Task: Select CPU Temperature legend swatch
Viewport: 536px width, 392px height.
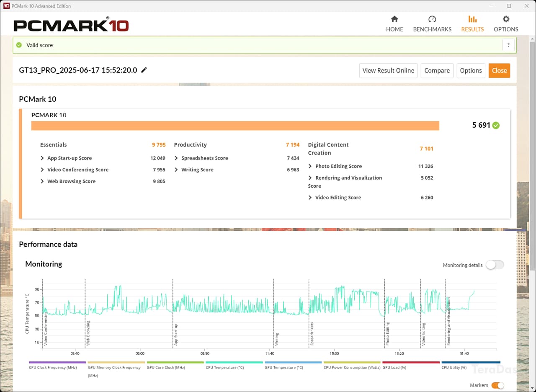Action: coord(234,362)
